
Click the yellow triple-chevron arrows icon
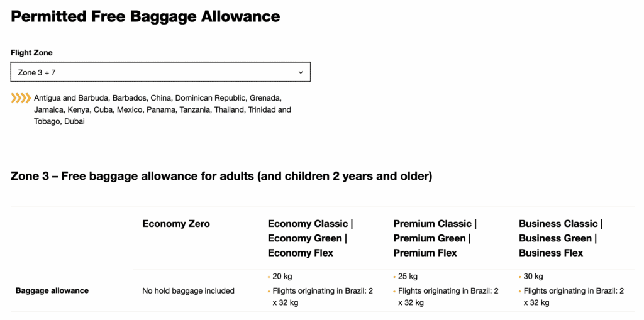(x=21, y=98)
